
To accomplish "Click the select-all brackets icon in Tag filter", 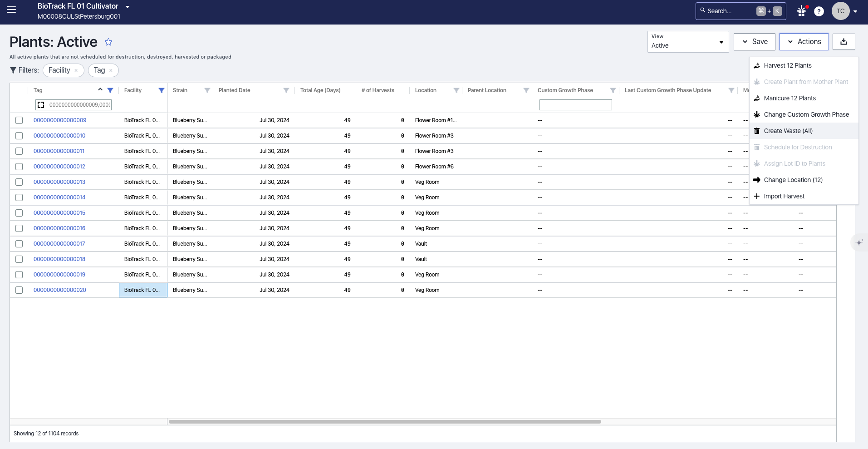I will pyautogui.click(x=41, y=105).
